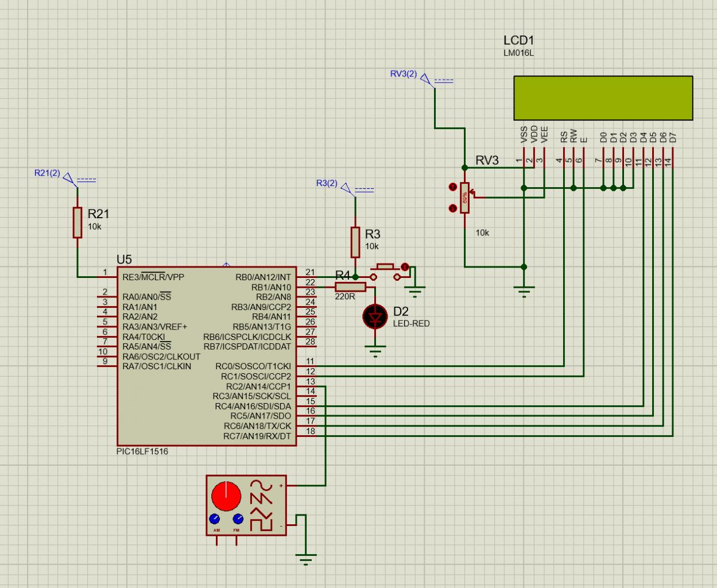717x588 pixels.
Task: Click the blue AM knob on generator
Action: point(215,519)
